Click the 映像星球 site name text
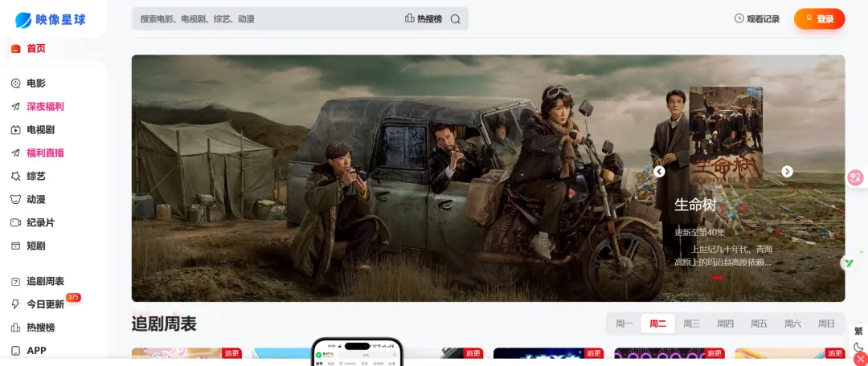Screen dimensions: 868x366 click(61, 20)
